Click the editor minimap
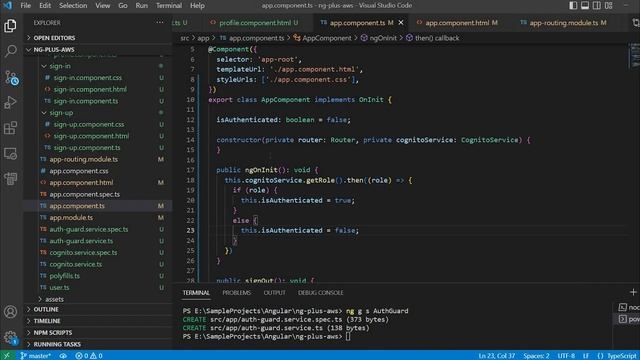The image size is (640, 360). pyautogui.click(x=634, y=55)
